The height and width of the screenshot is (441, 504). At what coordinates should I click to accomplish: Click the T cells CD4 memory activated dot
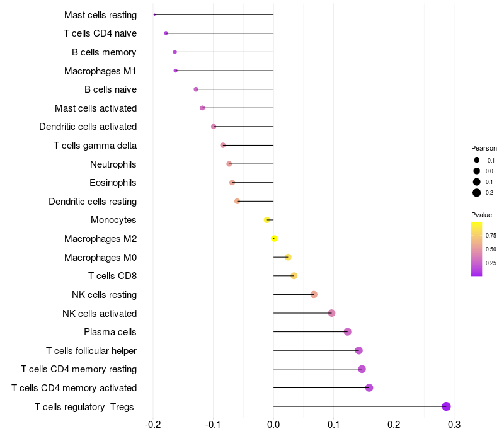(369, 387)
